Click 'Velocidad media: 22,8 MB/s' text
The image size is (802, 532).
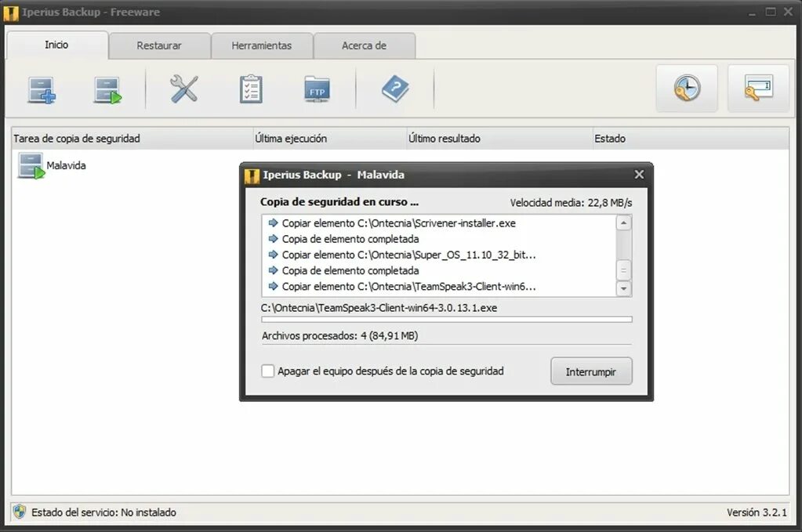tap(571, 203)
